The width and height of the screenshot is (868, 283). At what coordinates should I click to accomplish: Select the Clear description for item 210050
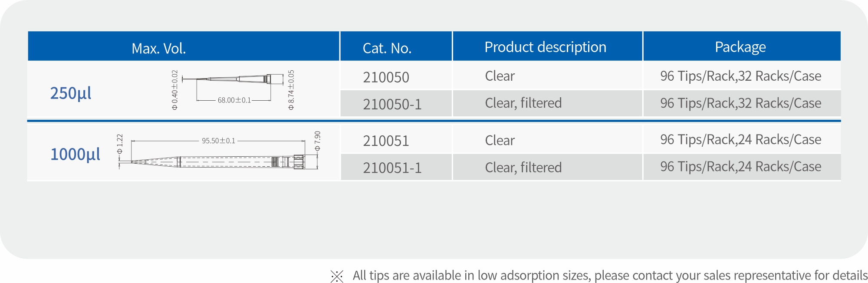point(500,76)
